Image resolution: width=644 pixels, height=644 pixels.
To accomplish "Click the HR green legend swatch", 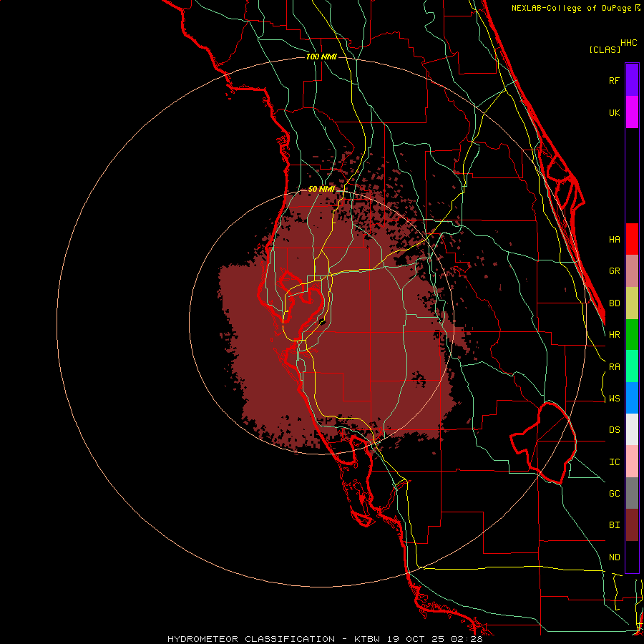I will point(632,335).
